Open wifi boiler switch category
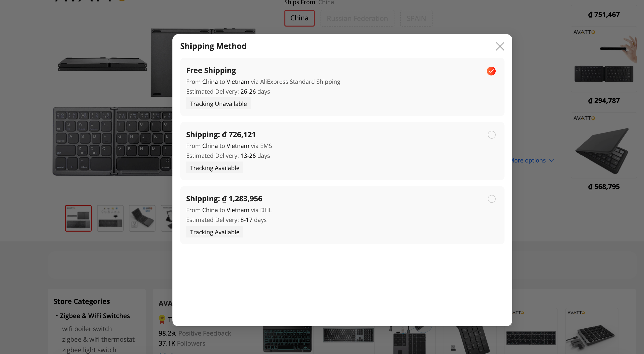This screenshot has width=644, height=354. (87, 329)
